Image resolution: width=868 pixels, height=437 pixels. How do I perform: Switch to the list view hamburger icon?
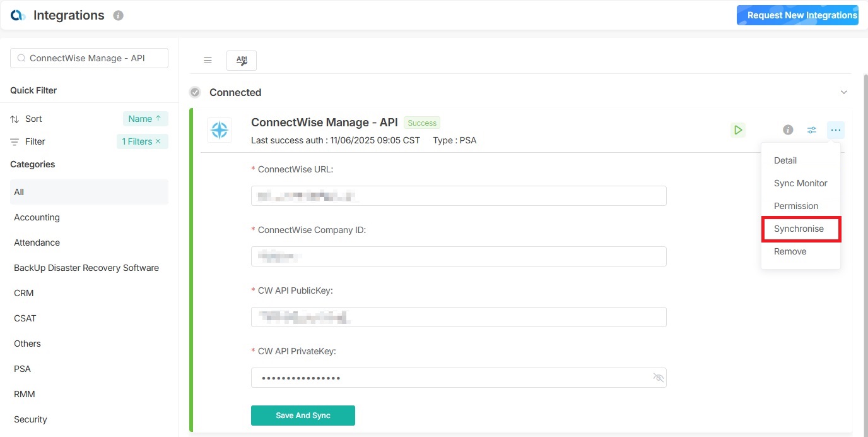pos(208,61)
